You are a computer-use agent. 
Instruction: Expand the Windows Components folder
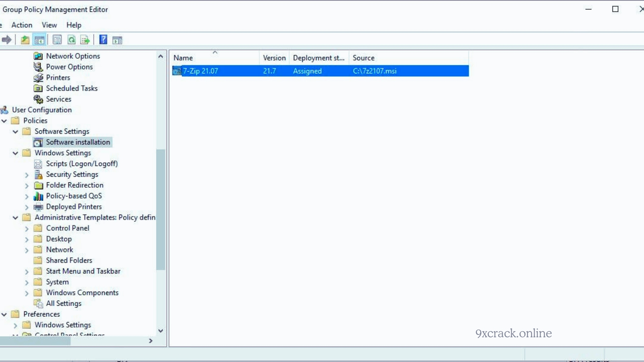click(x=27, y=293)
